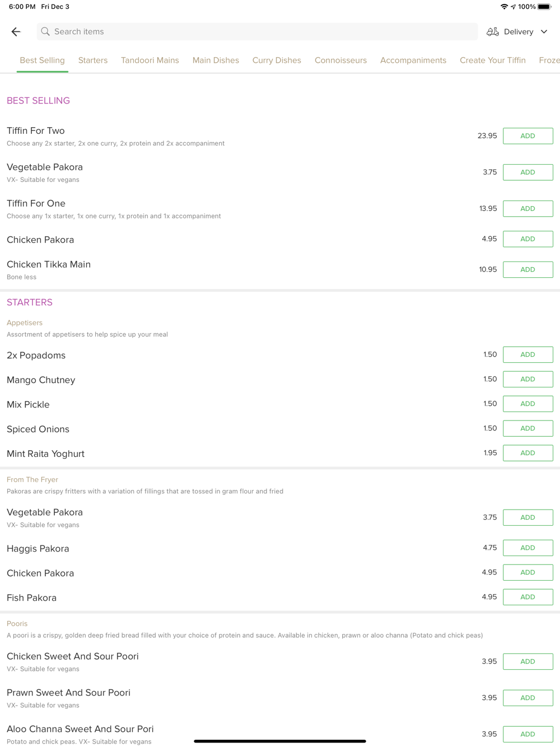
Task: Tap the battery icon in status bar
Action: [x=544, y=7]
